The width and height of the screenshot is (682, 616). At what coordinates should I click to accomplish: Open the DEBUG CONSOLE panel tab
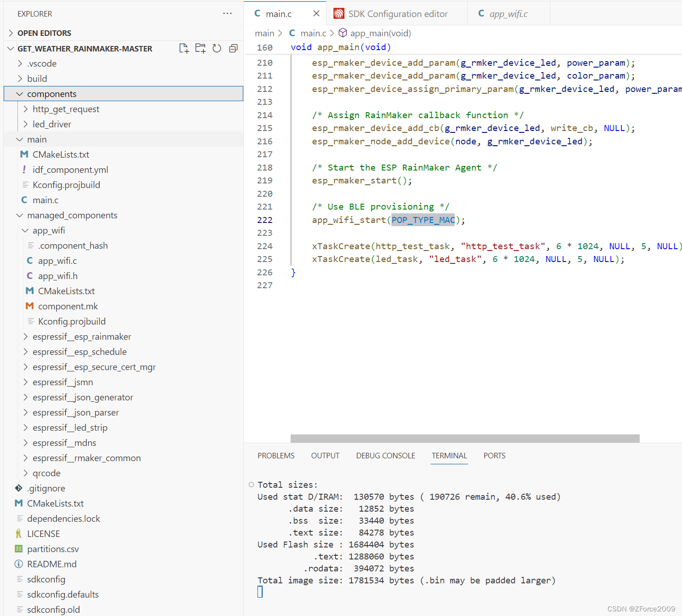(385, 456)
